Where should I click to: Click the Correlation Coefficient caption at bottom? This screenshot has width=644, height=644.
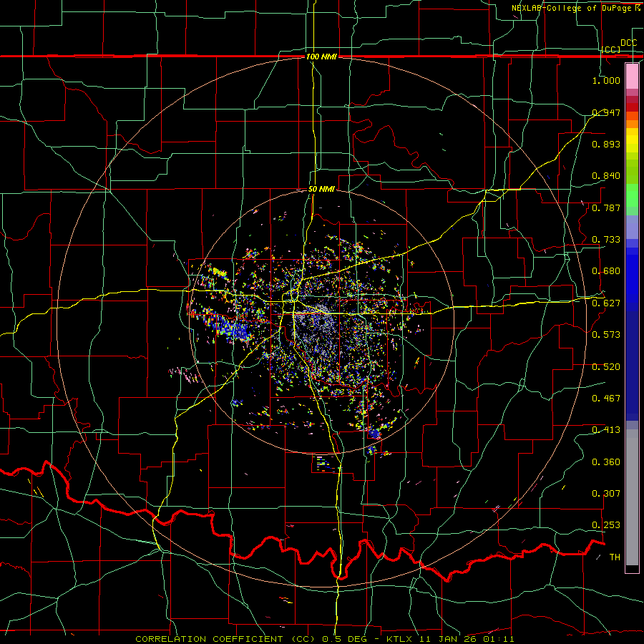324,639
